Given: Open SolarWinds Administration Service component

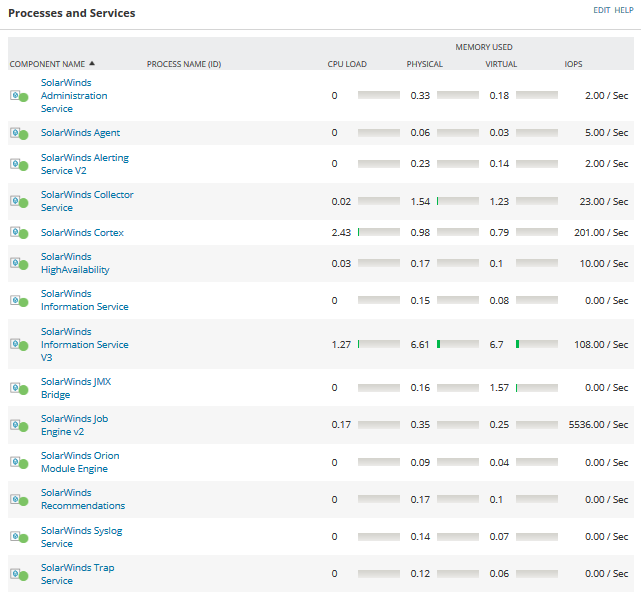Looking at the screenshot, I should pos(74,96).
